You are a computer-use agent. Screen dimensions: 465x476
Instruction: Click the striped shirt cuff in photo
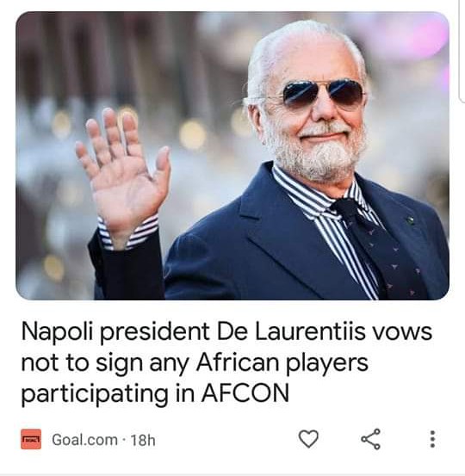point(129,232)
